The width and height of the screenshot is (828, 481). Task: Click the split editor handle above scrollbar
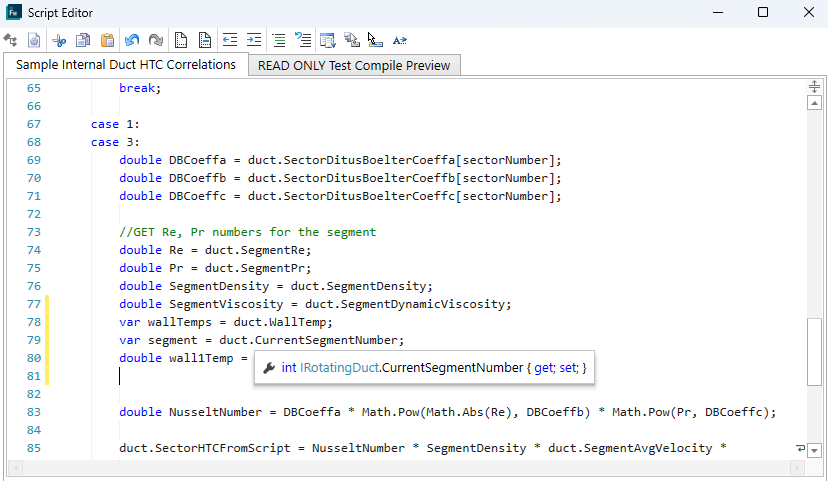[x=814, y=87]
